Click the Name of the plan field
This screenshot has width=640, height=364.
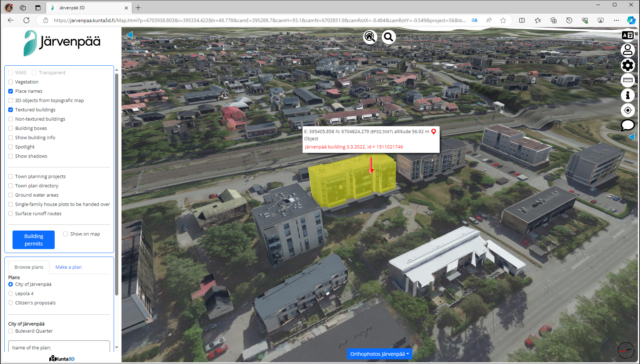point(59,347)
